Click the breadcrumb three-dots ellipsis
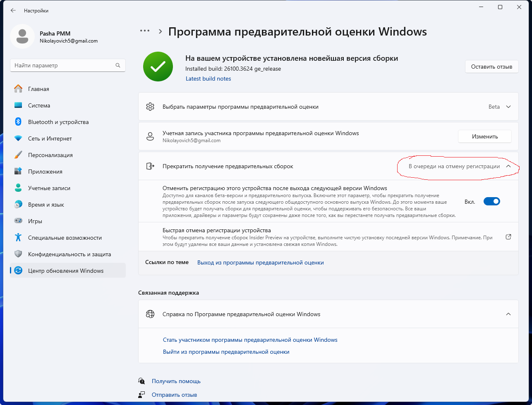 tap(144, 31)
